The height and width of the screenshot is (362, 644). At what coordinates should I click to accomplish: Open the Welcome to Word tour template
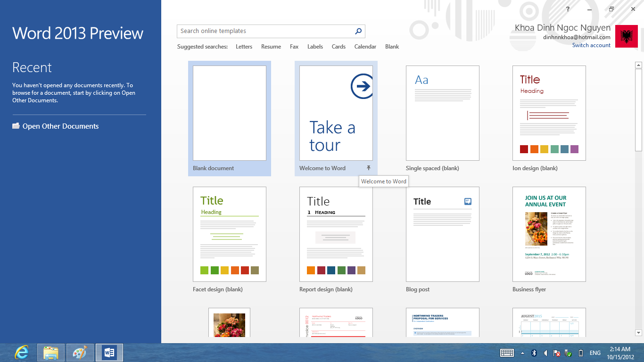[x=336, y=118]
